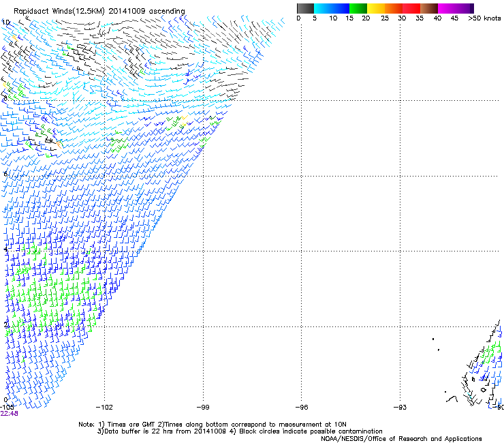The width and height of the screenshot is (504, 443).
Task: Click the '>50 knots' legend label
Action: (x=484, y=18)
